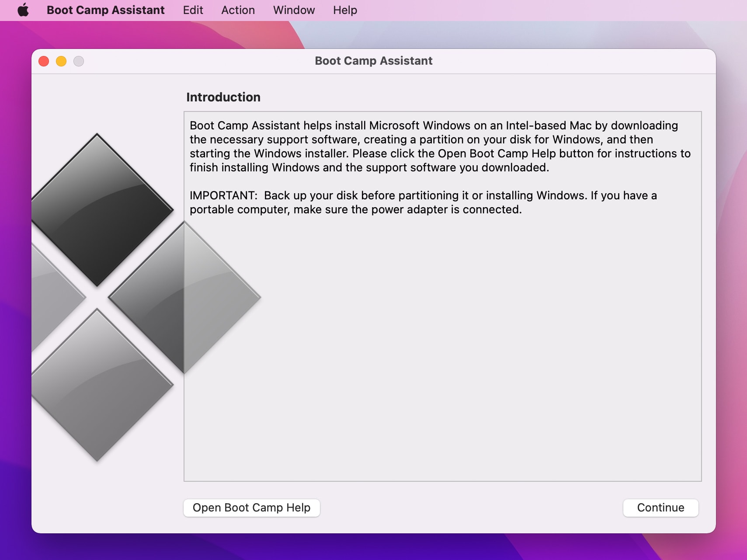
Task: Open the Action menu
Action: click(x=238, y=10)
